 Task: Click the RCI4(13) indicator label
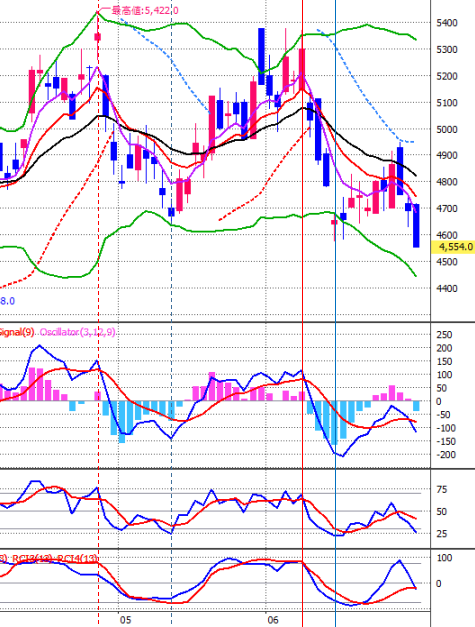coord(77,558)
